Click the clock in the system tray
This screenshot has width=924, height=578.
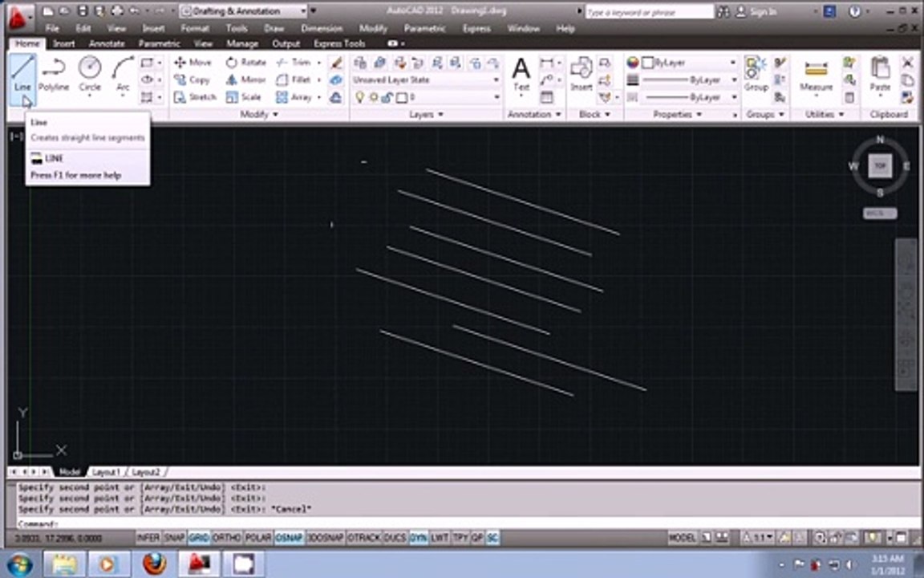pos(888,564)
